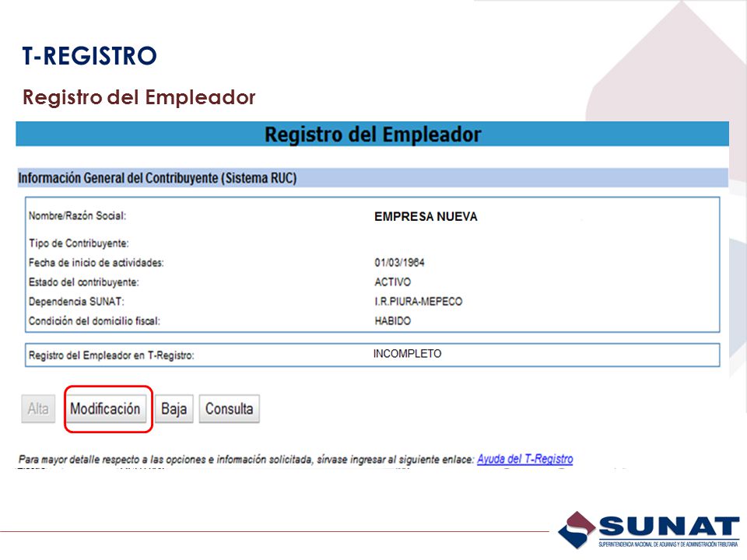This screenshot has height=560, width=747.
Task: Click the Modificación button
Action: 105,408
